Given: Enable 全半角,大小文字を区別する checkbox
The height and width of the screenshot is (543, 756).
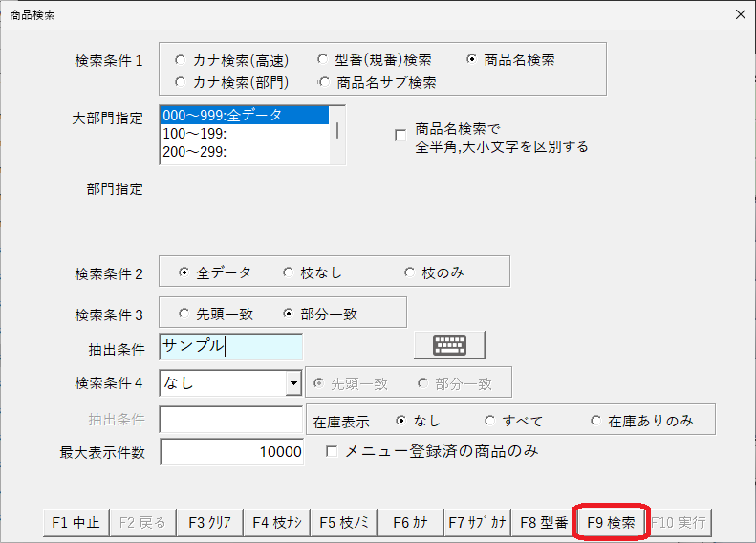Looking at the screenshot, I should pos(400,135).
